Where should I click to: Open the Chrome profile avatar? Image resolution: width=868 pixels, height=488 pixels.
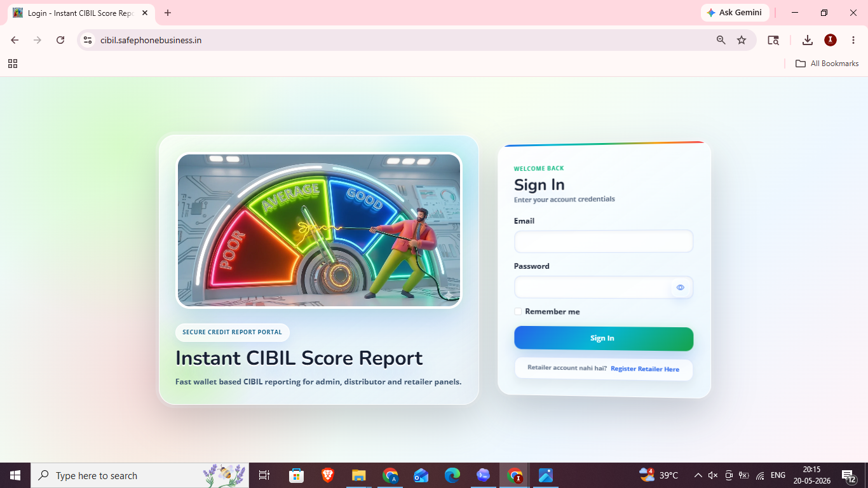point(831,40)
